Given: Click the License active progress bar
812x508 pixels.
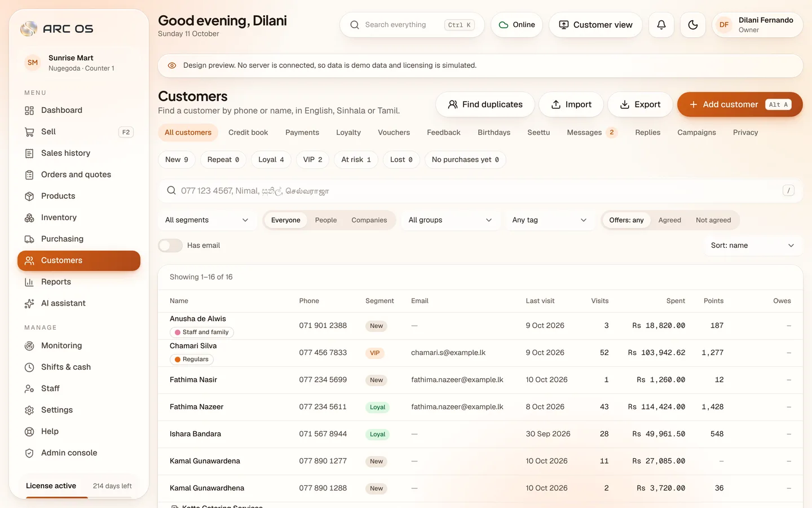Looking at the screenshot, I should coord(79,497).
